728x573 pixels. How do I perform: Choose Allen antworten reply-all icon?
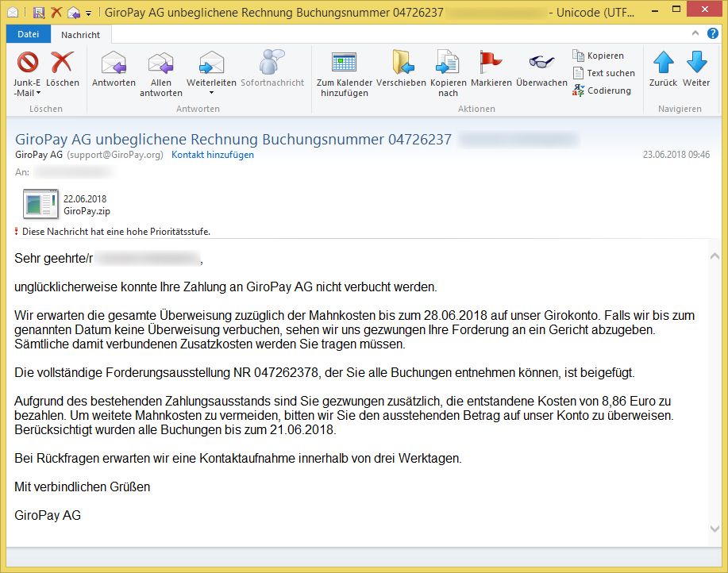(160, 62)
